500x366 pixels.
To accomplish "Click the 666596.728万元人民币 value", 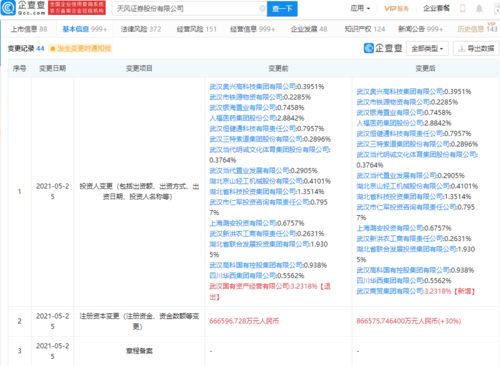I will [244, 321].
